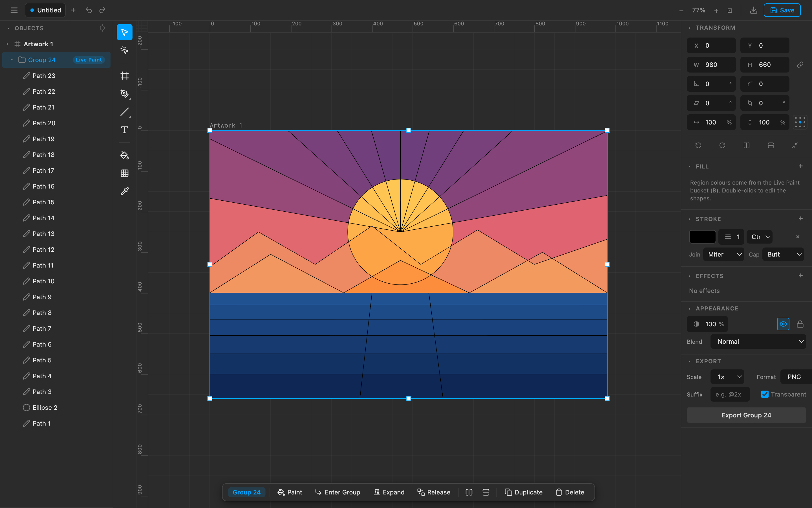
Task: Click the transform origin anchor grid
Action: [x=800, y=122]
